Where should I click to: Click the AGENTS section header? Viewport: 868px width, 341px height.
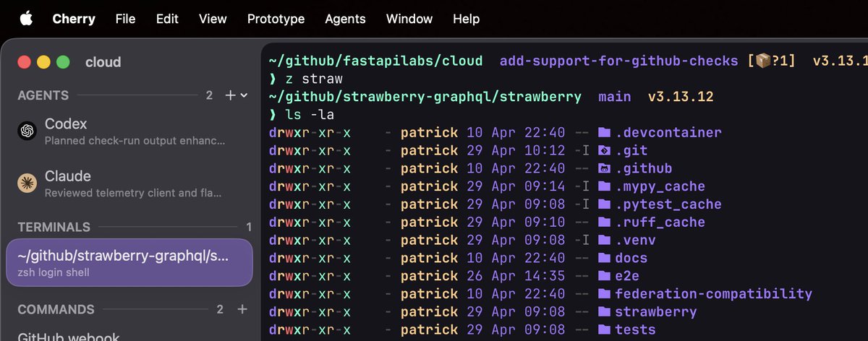tap(43, 95)
